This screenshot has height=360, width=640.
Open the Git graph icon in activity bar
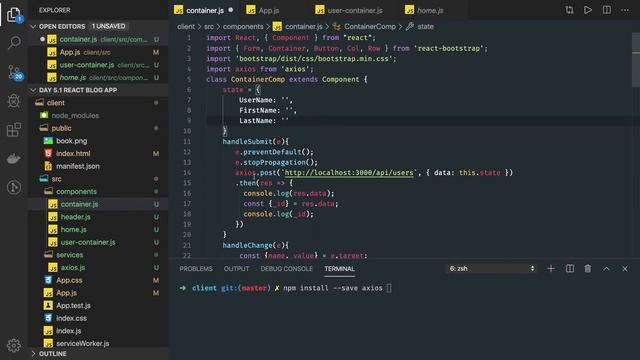[x=13, y=187]
